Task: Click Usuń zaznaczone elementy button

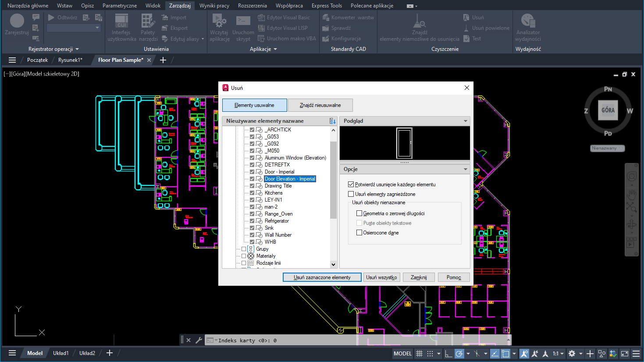Action: click(x=322, y=277)
